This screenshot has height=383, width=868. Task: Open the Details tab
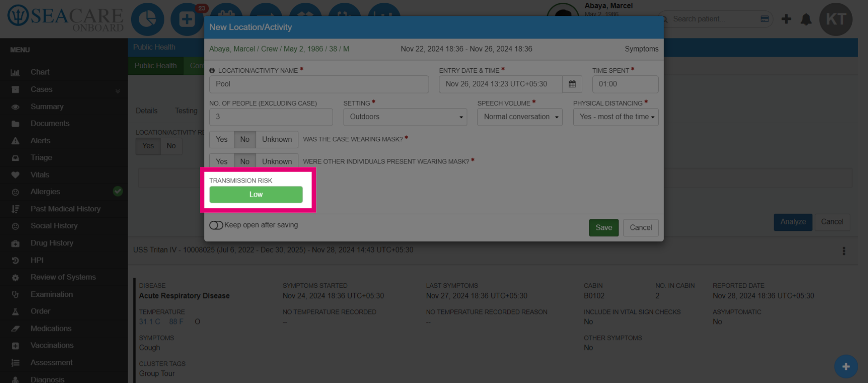point(146,111)
